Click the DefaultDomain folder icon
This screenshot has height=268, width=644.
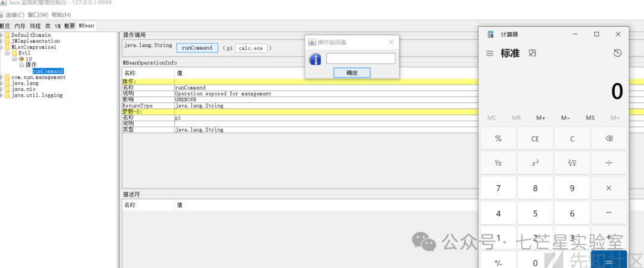pyautogui.click(x=7, y=35)
